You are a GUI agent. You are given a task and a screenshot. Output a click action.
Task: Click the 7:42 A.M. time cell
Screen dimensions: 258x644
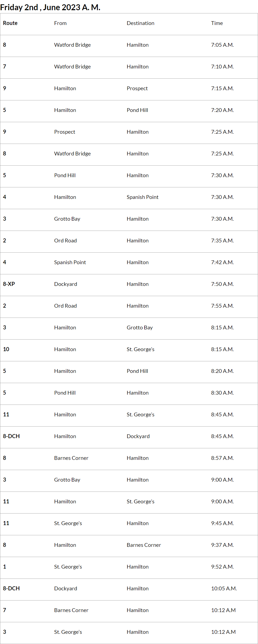pos(222,263)
